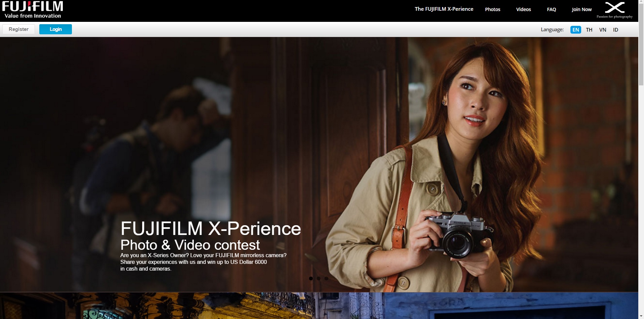Open the FAQ page
The width and height of the screenshot is (644, 319).
551,9
